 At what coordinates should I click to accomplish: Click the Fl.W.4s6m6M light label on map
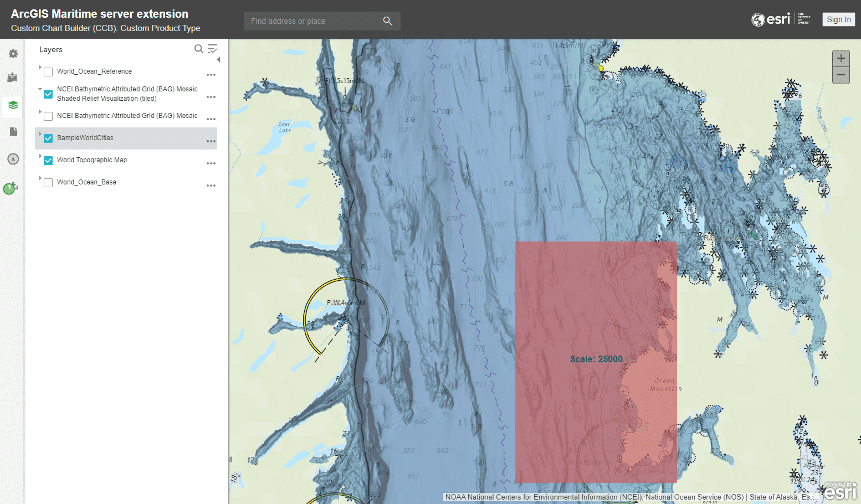click(x=346, y=303)
